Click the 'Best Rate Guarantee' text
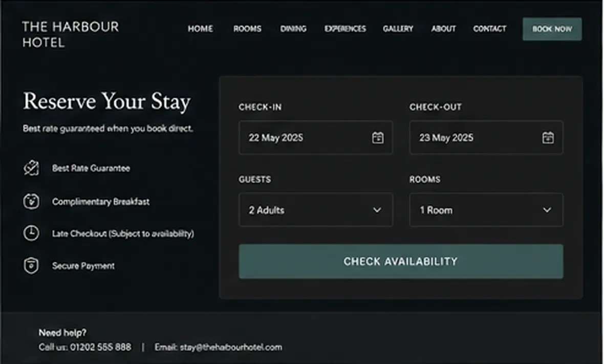The height and width of the screenshot is (364, 604). coord(91,168)
